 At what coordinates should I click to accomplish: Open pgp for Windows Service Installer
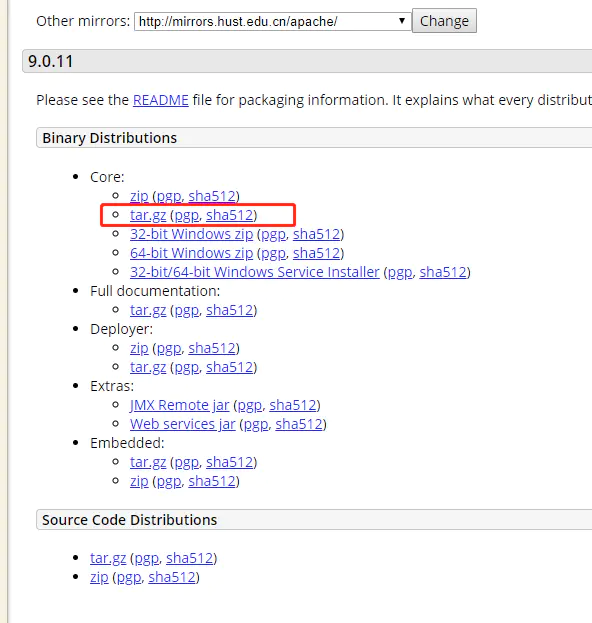click(400, 272)
